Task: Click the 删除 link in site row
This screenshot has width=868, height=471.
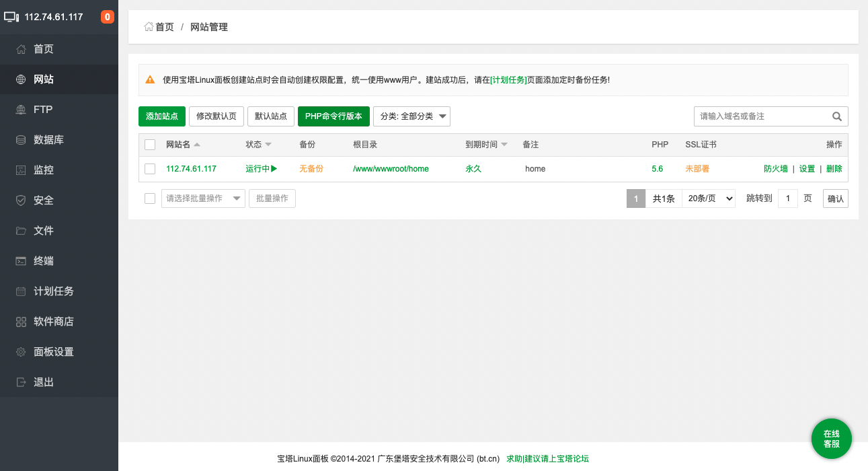Action: (x=834, y=169)
